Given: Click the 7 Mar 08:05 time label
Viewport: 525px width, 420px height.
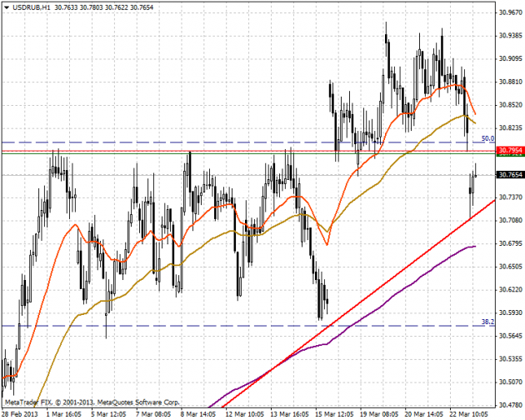Looking at the screenshot, I should 153,413.
